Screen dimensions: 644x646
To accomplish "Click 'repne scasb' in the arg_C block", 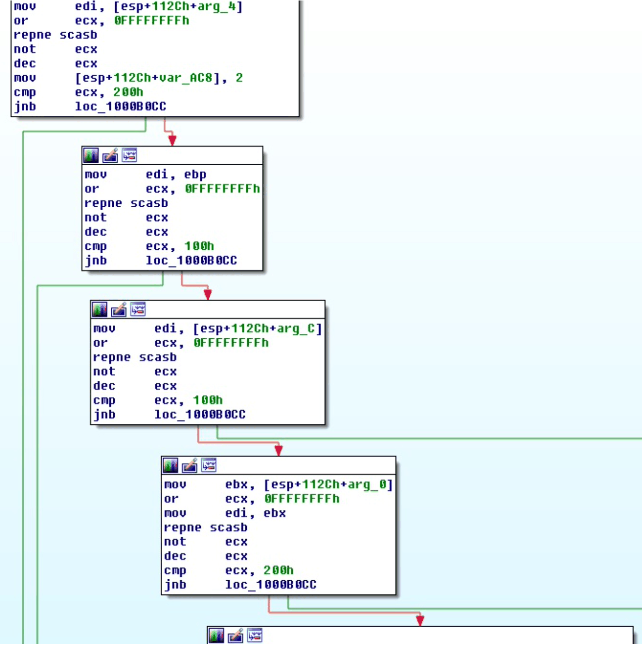I will (x=135, y=358).
